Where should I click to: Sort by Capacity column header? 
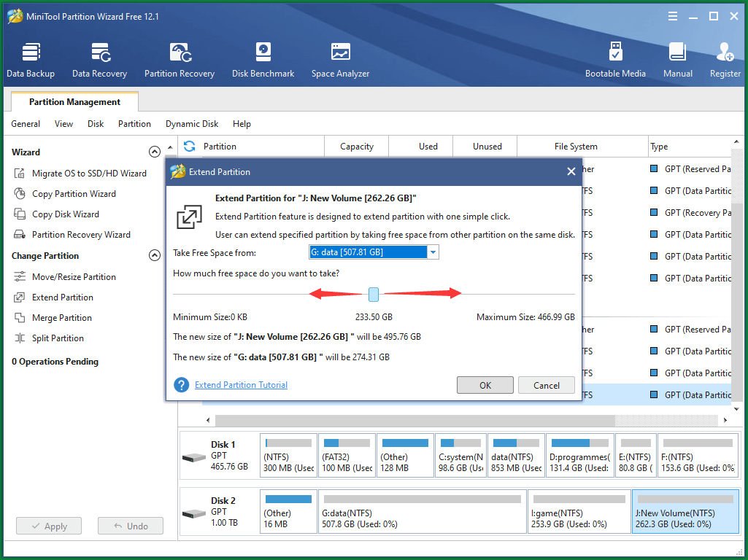coord(356,147)
